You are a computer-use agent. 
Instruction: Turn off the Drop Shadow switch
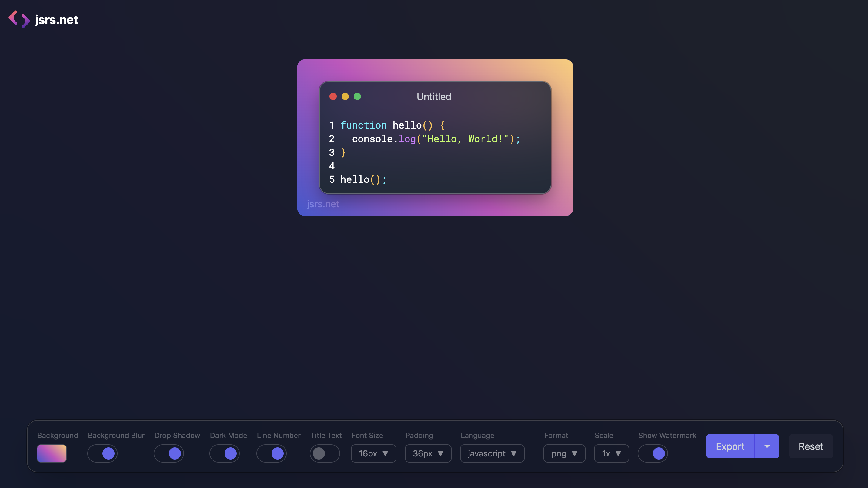169,453
